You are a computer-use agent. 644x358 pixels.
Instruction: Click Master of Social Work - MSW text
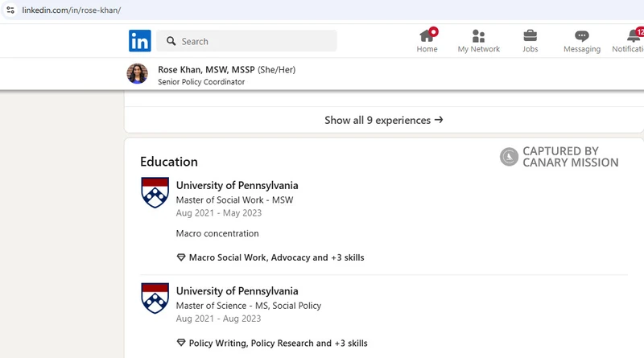(x=234, y=200)
